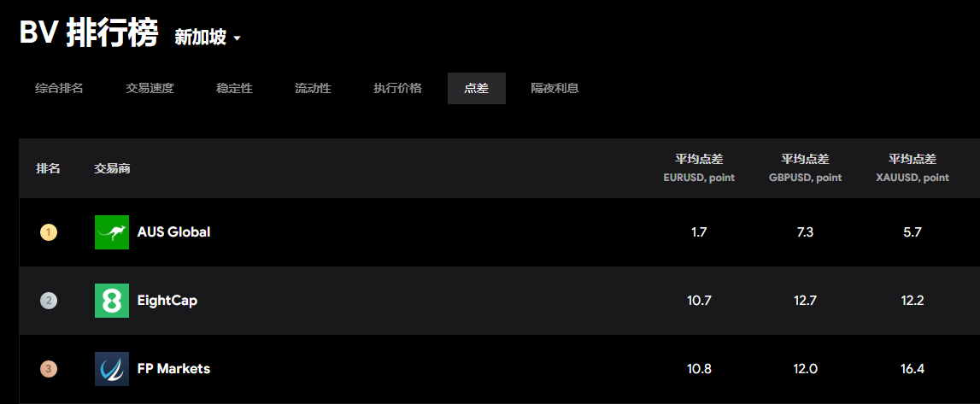Open the AUS Global broker link
This screenshot has width=980, height=404.
pyautogui.click(x=173, y=232)
